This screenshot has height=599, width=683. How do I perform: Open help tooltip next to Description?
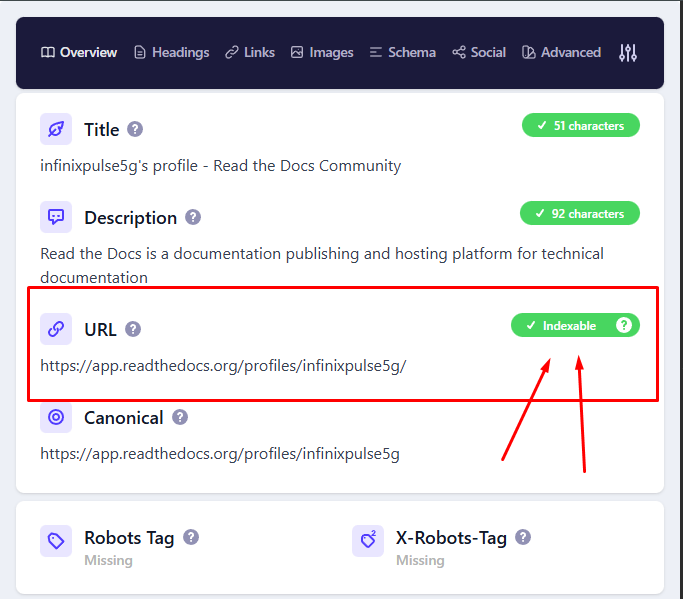[x=193, y=217]
